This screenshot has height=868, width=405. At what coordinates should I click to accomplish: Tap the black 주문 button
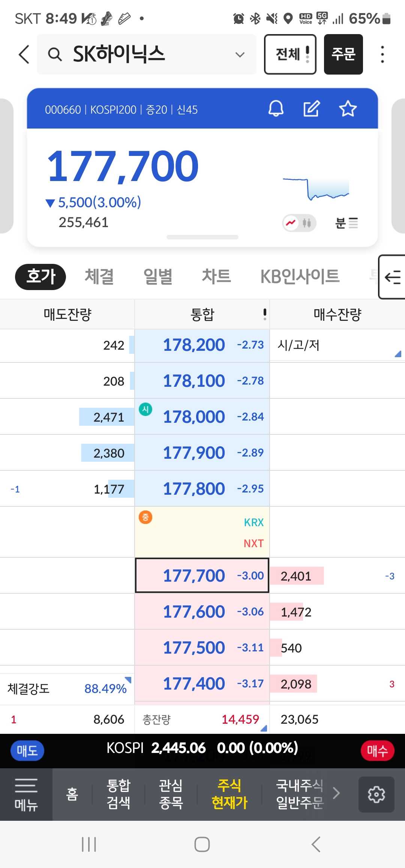(x=343, y=54)
